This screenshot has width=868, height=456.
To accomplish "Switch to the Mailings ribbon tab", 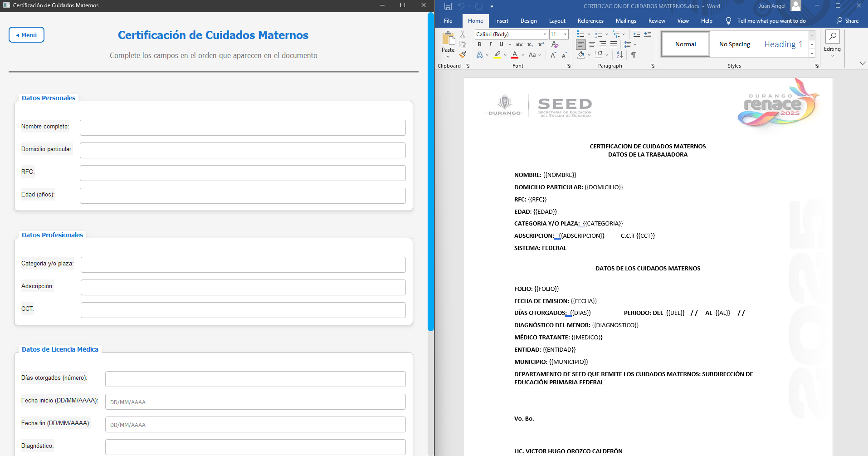I will pyautogui.click(x=625, y=20).
